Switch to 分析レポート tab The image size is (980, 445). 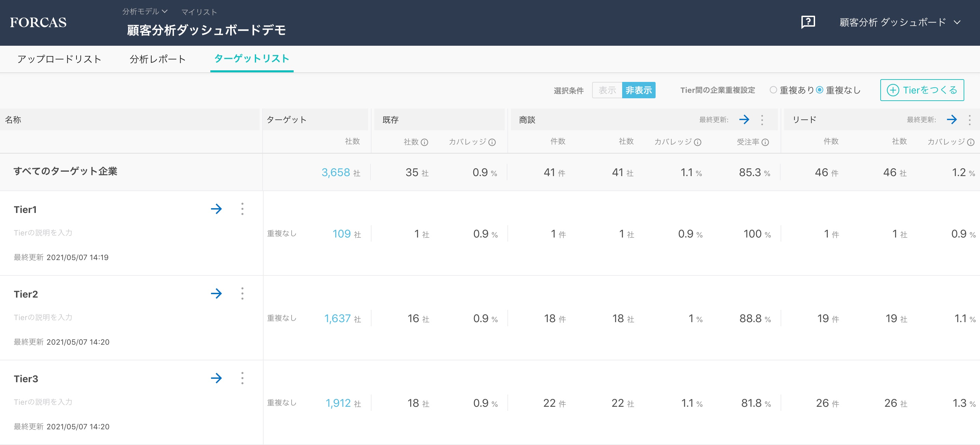[x=157, y=59]
